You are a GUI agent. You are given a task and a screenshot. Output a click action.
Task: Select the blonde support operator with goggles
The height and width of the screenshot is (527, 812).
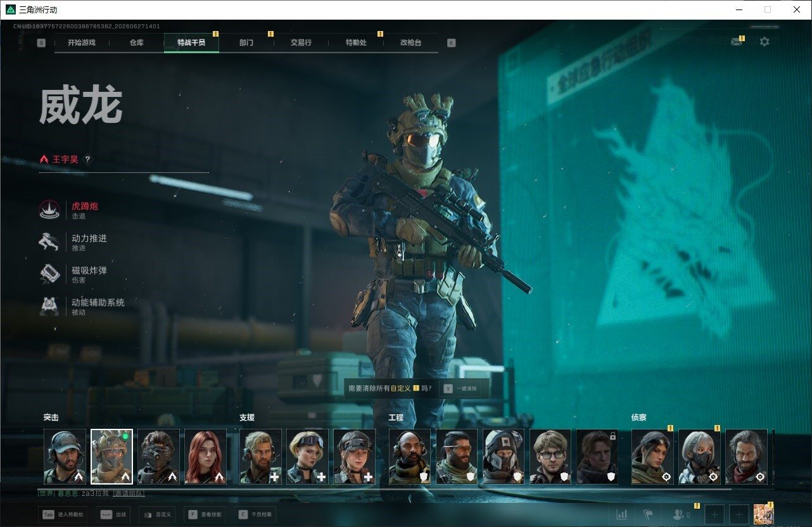[307, 457]
